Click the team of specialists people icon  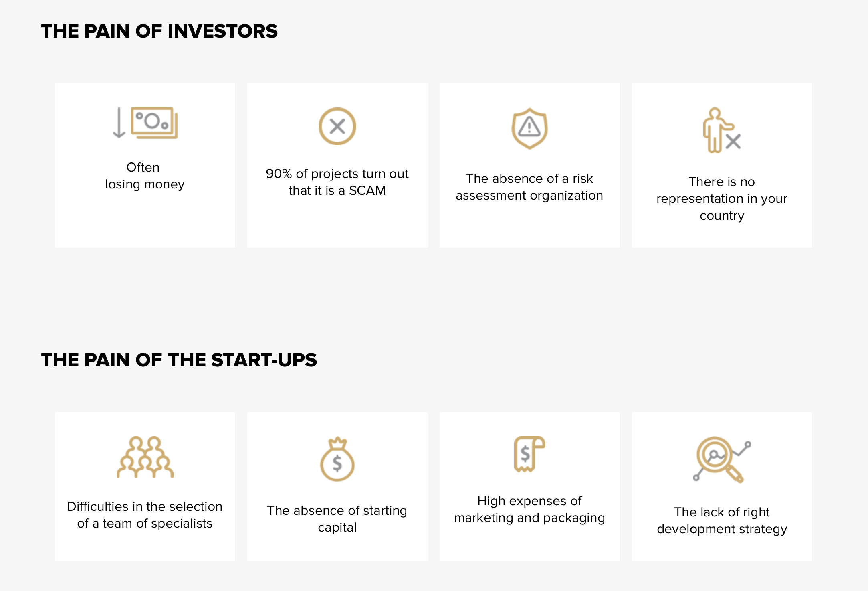(x=145, y=457)
